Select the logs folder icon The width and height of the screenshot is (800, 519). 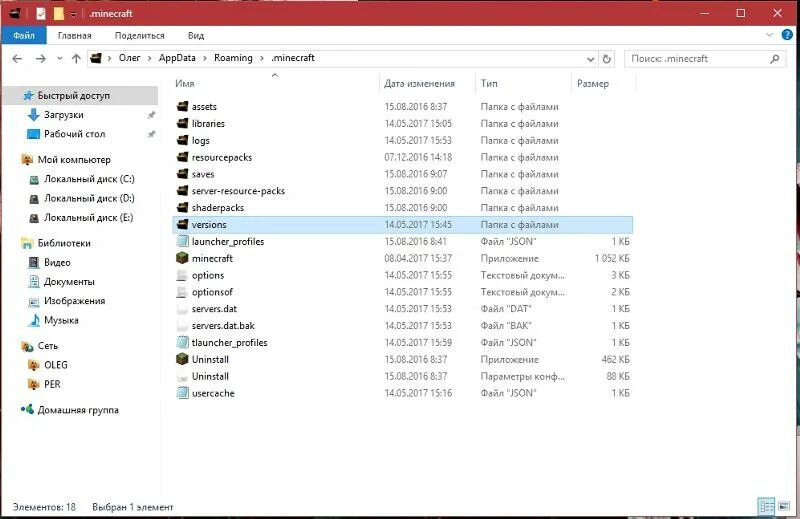click(x=182, y=140)
